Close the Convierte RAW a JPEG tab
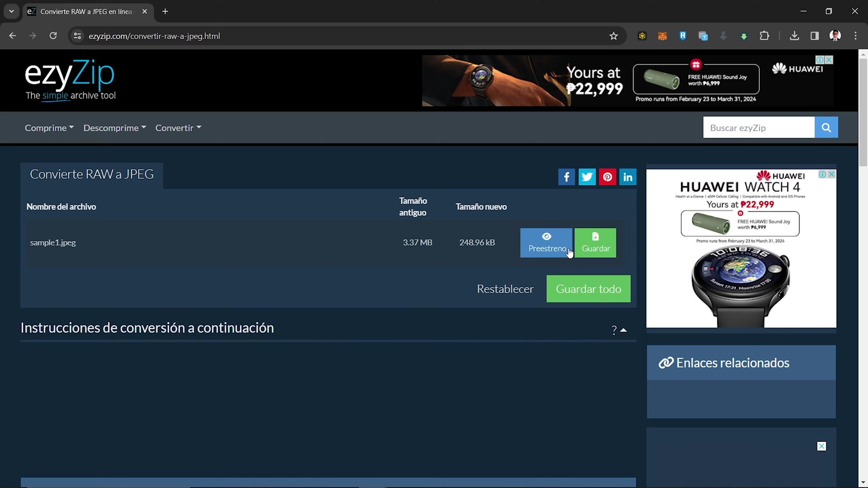This screenshot has width=868, height=488. click(145, 11)
